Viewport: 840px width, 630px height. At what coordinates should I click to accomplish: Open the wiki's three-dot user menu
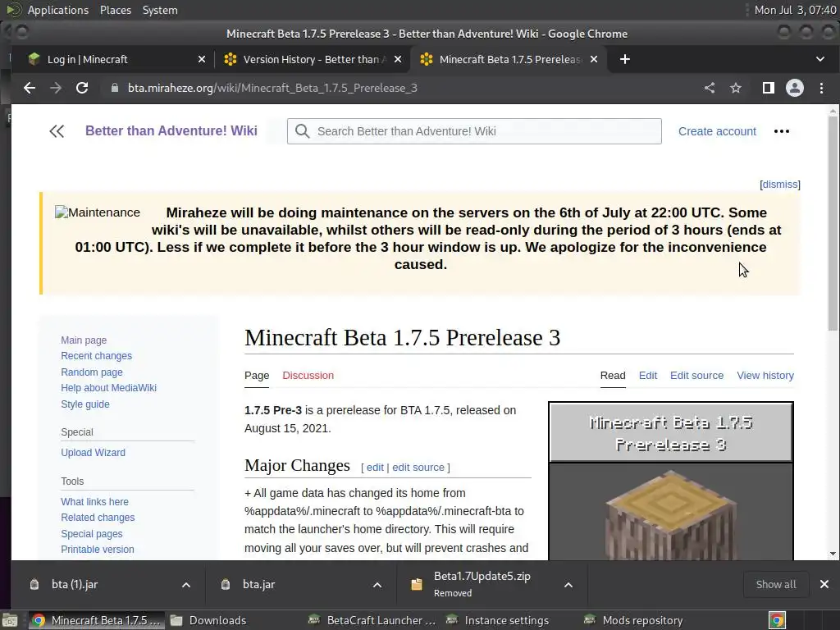coord(782,131)
